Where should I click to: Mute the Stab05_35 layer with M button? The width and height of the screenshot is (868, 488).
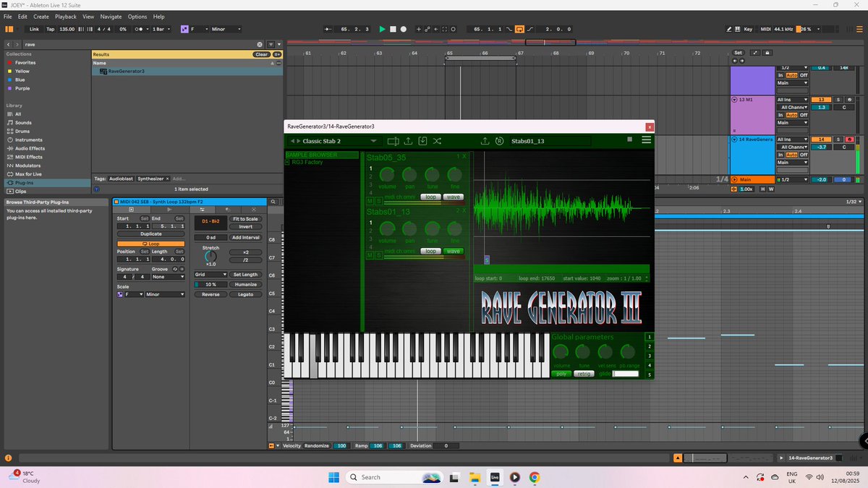[370, 201]
